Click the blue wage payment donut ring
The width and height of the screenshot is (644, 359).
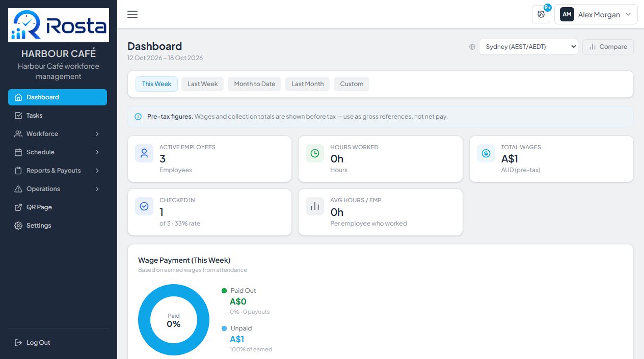(144, 320)
